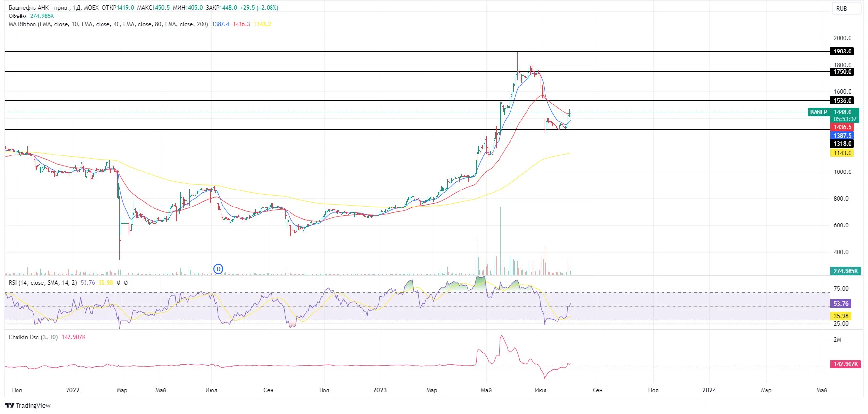Click the RSI legend value 53.76
The width and height of the screenshot is (868, 414).
pos(88,283)
